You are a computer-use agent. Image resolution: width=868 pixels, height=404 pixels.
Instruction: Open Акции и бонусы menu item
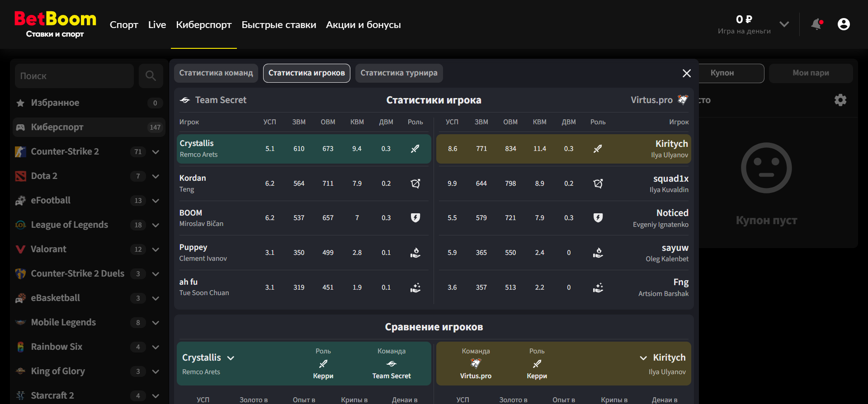[x=363, y=25]
